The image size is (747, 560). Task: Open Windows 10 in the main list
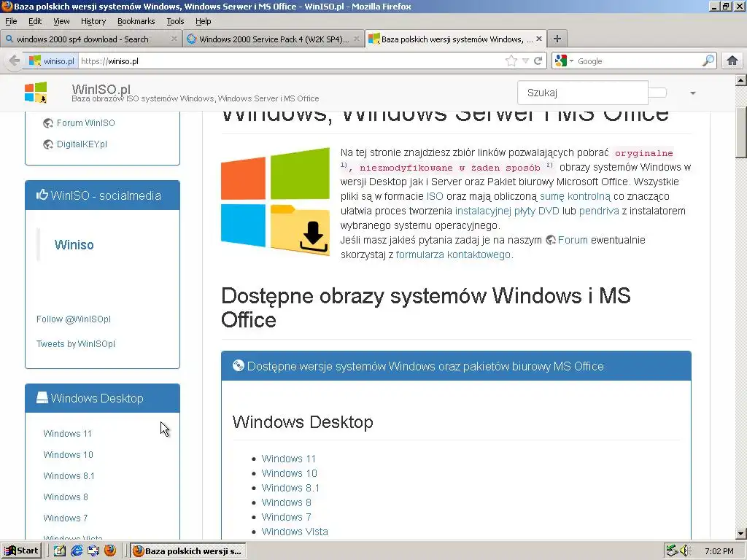pos(289,473)
